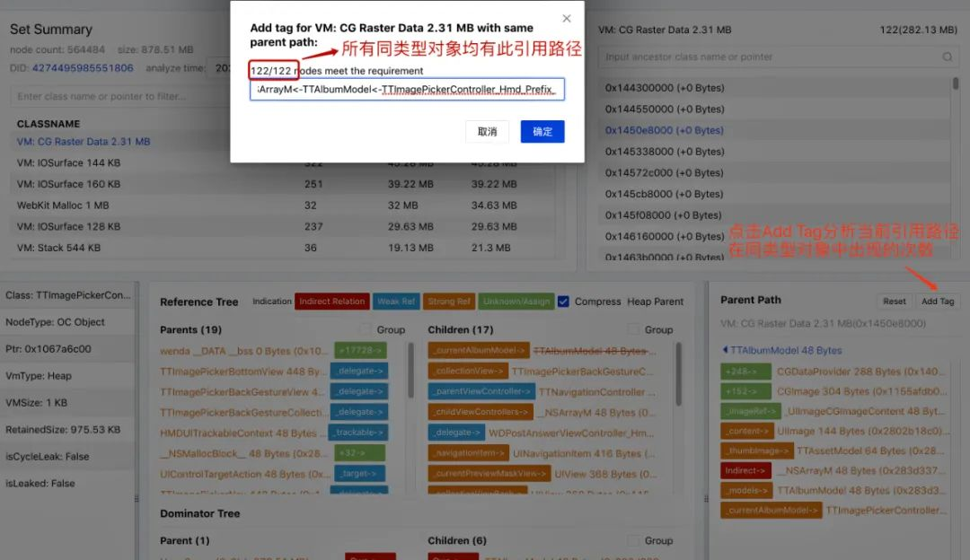The height and width of the screenshot is (560, 970).
Task: Open WDPostAnswerViewController child node
Action: pos(571,433)
